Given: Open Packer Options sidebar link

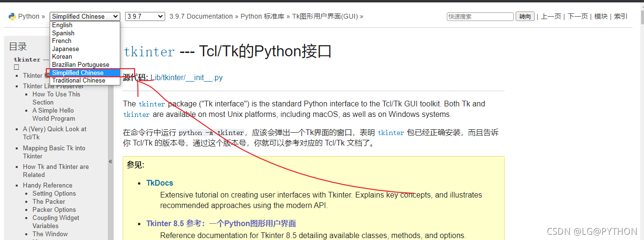Looking at the screenshot, I should coord(54,209).
